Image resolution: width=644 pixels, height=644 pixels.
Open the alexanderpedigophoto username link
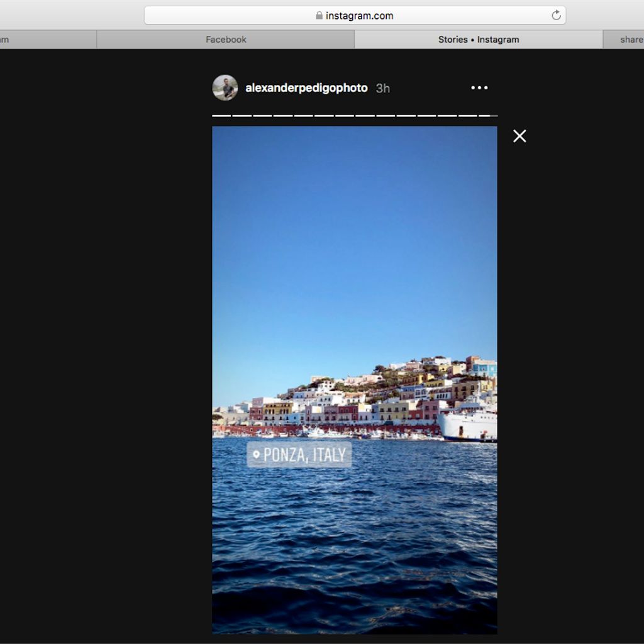click(306, 88)
